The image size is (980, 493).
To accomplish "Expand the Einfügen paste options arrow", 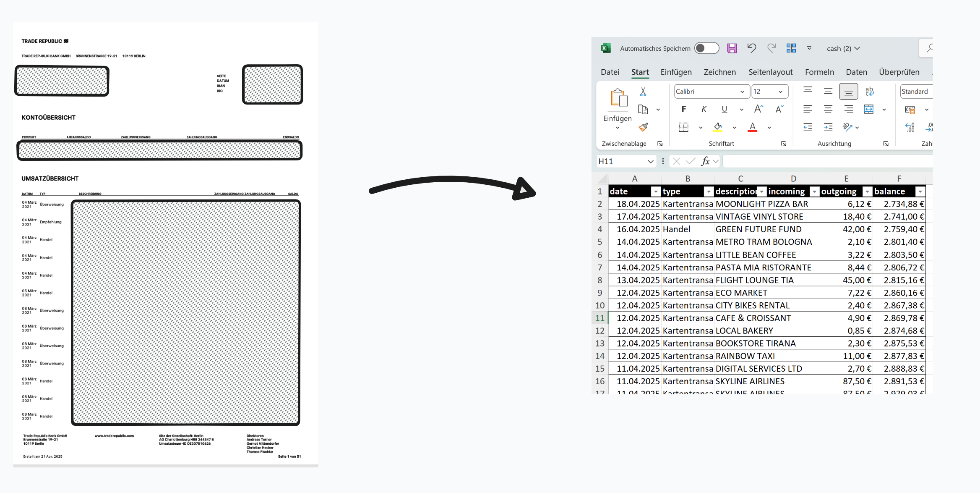I will [x=618, y=127].
